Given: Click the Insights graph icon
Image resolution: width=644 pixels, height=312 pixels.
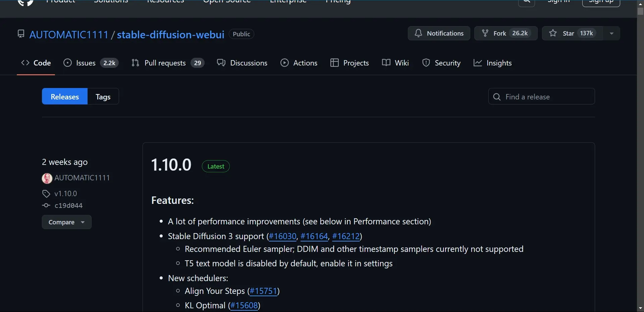Looking at the screenshot, I should pyautogui.click(x=478, y=63).
